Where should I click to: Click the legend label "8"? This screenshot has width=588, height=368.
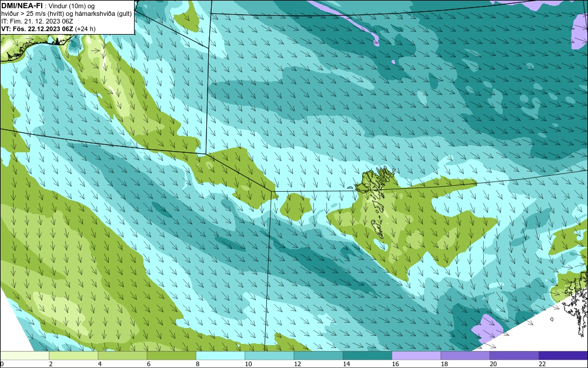(x=198, y=364)
